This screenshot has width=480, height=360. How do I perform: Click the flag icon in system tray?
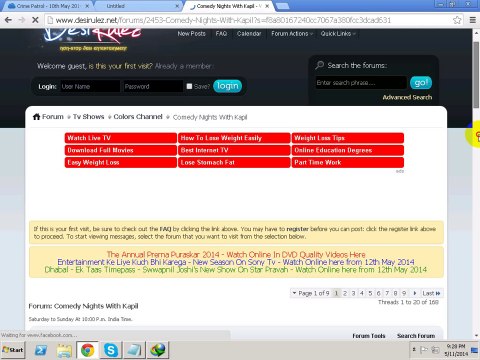[x=423, y=350]
